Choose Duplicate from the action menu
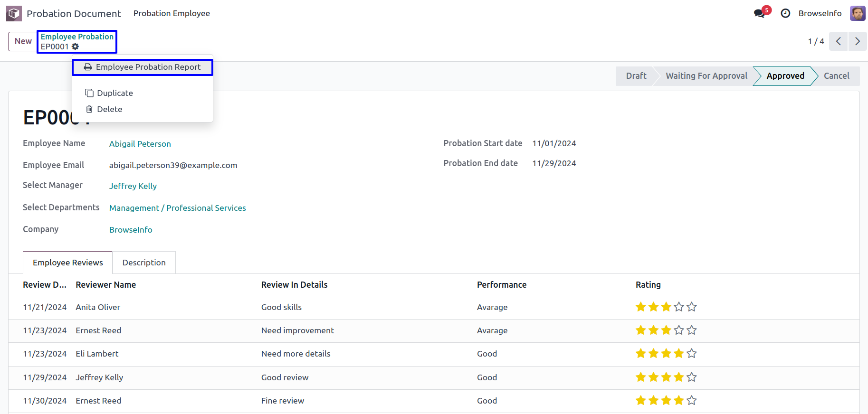 pyautogui.click(x=114, y=93)
